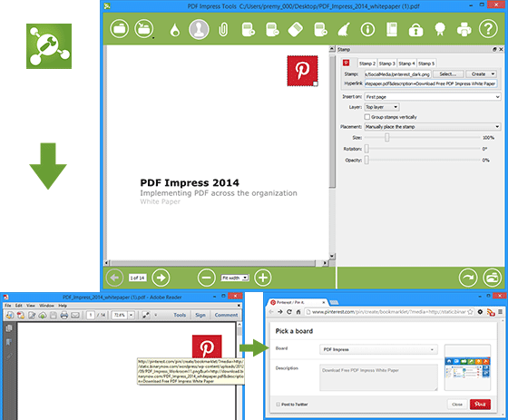Image resolution: width=508 pixels, height=420 pixels.
Task: Open the Layer dropdown (Top layer)
Action: [x=382, y=107]
